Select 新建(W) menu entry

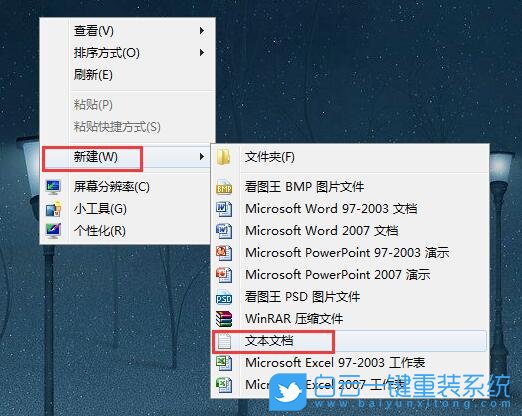127,157
